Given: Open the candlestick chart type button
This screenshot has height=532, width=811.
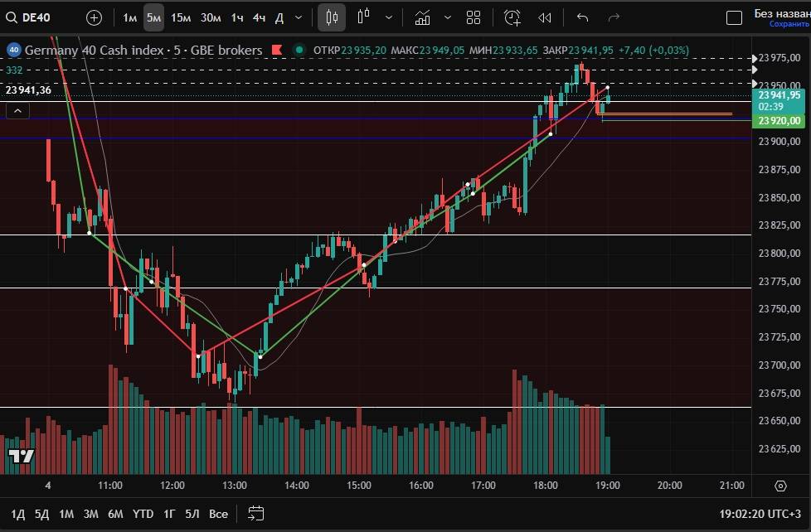Looking at the screenshot, I should click(332, 17).
